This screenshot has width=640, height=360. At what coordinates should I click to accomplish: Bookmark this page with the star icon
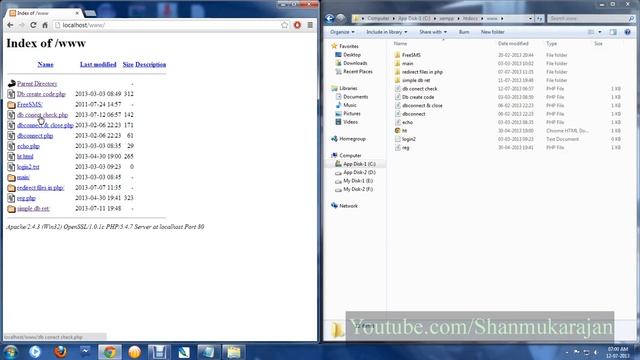click(x=284, y=25)
